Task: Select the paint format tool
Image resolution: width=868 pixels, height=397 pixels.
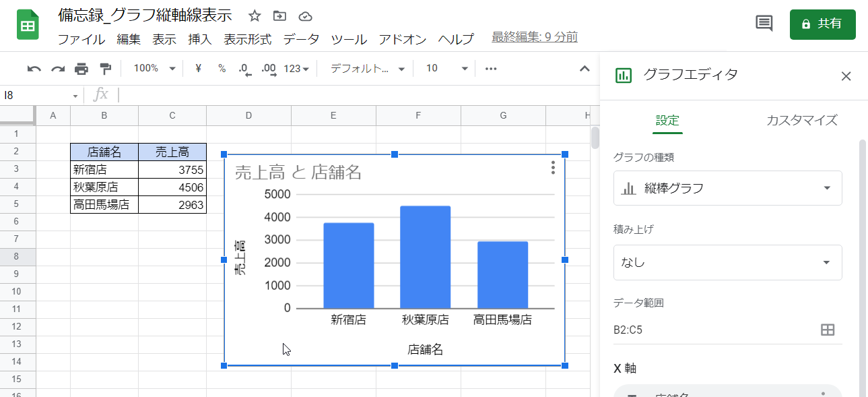Action: pos(104,68)
